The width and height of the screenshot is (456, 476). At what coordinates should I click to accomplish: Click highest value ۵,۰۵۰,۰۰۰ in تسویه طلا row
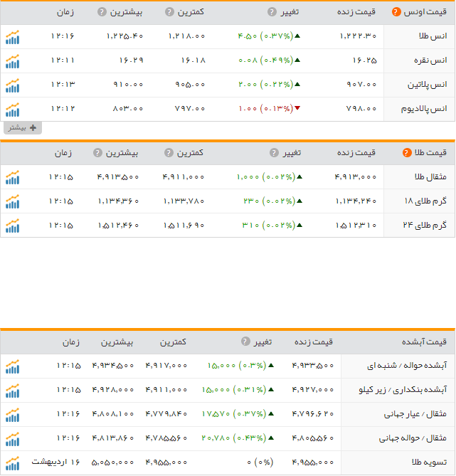coord(112,462)
